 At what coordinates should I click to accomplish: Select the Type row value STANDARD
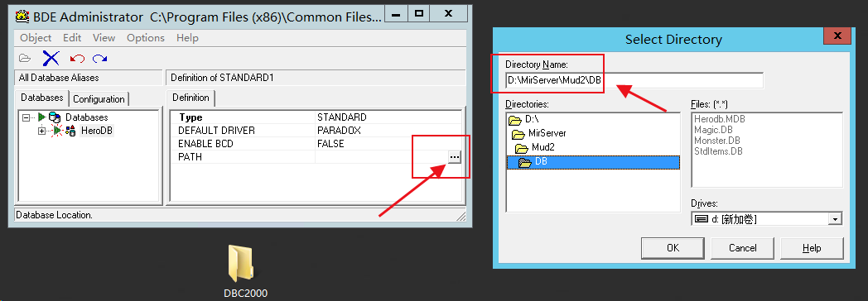(x=388, y=117)
